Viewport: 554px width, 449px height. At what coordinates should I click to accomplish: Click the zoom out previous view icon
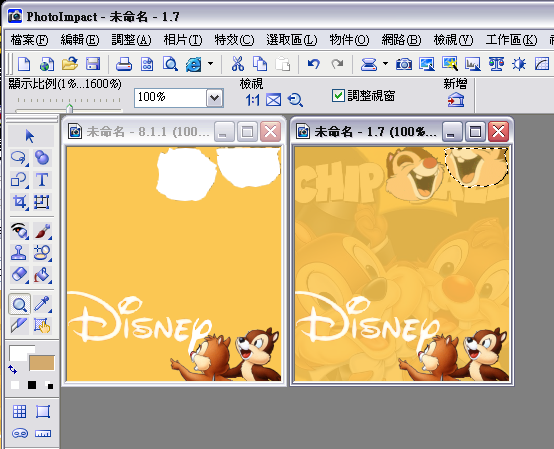pos(295,101)
